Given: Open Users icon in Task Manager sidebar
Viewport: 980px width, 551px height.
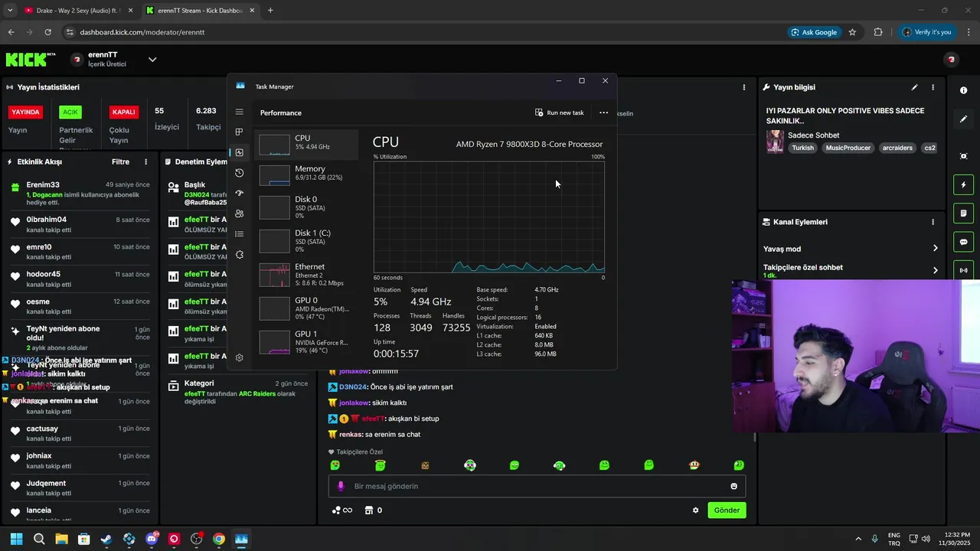Looking at the screenshot, I should click(x=240, y=214).
